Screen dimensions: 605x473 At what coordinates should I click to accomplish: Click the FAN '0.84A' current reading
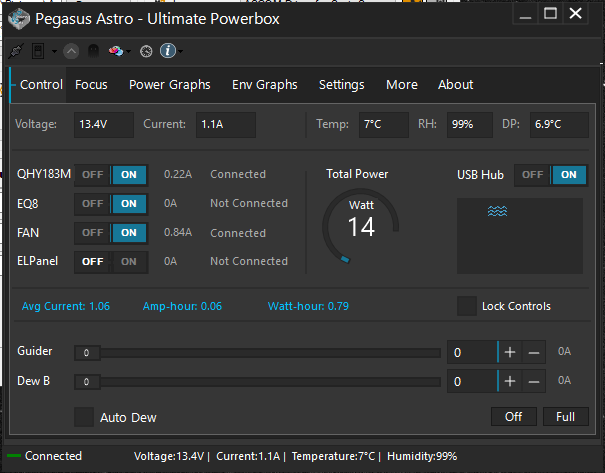[178, 232]
